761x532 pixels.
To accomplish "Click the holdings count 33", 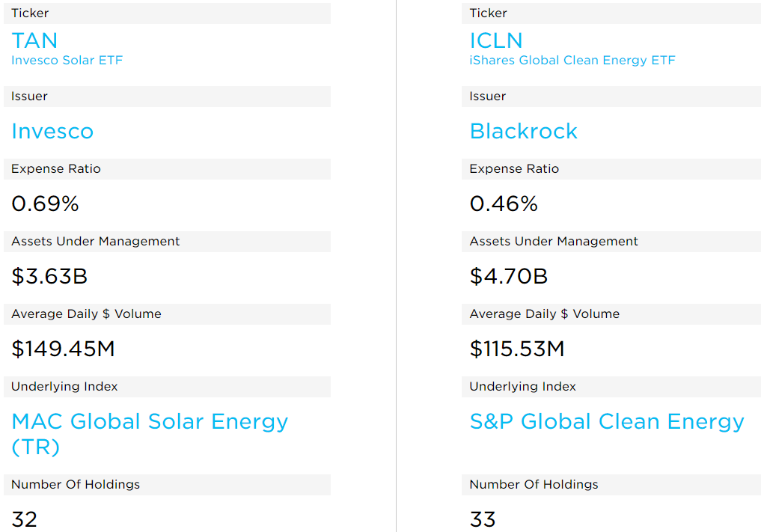I will coord(483,519).
